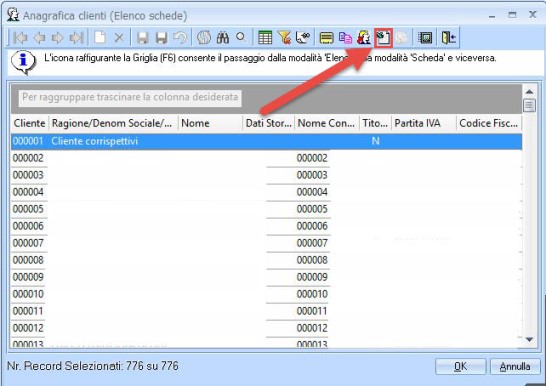Click the undo curved-arrow icon
546x386 pixels.
tap(180, 37)
